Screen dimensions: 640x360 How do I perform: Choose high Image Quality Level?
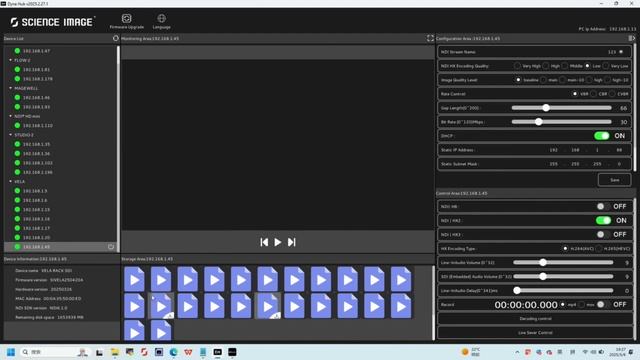589,80
